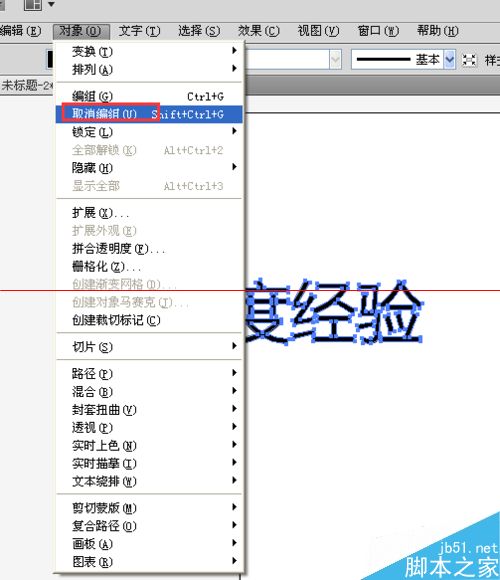The width and height of the screenshot is (500, 580).
Task: Click the arrow beside layout icon
Action: point(51,4)
